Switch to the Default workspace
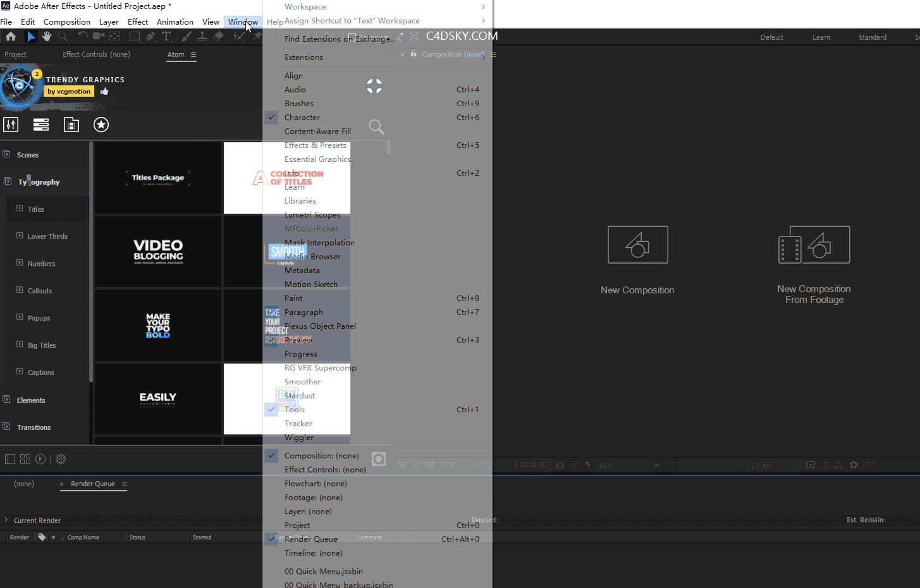Image resolution: width=920 pixels, height=588 pixels. 772,37
